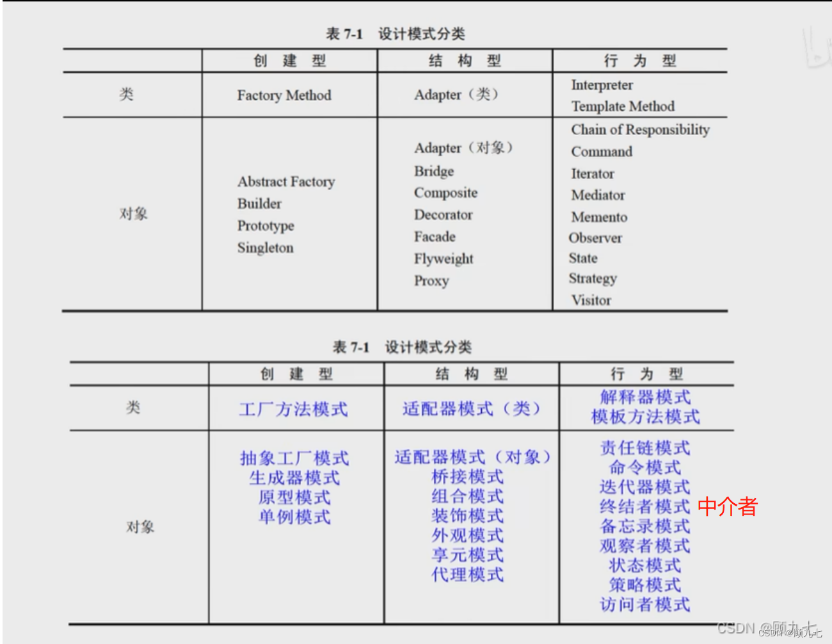Select 'Adapter（类）' in the English table
This screenshot has width=832, height=644.
(456, 95)
